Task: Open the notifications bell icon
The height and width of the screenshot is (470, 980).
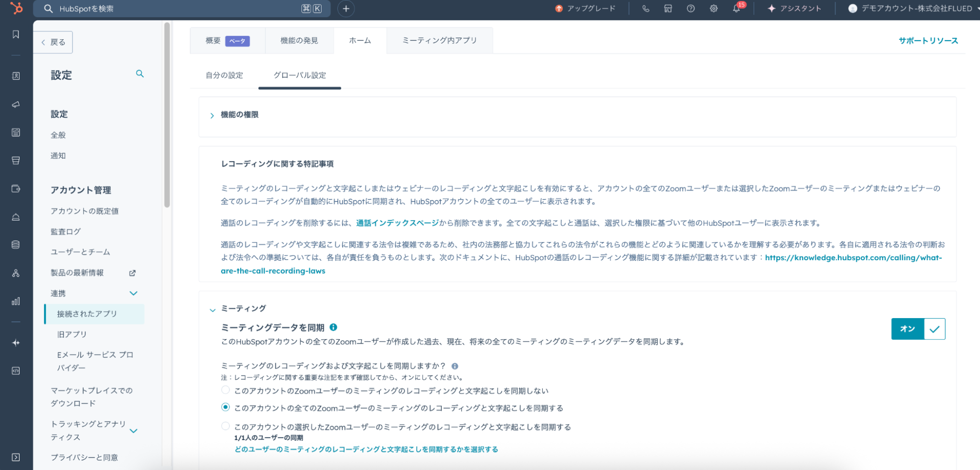Action: (x=736, y=8)
